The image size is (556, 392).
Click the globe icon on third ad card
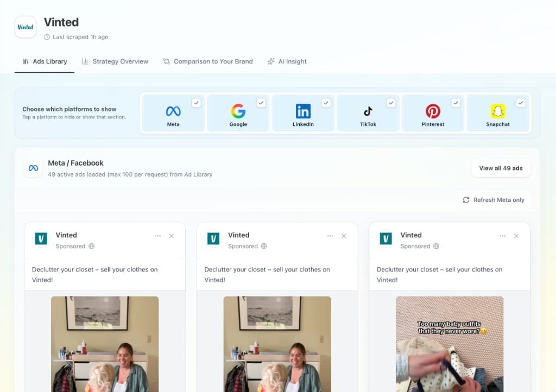tap(436, 246)
